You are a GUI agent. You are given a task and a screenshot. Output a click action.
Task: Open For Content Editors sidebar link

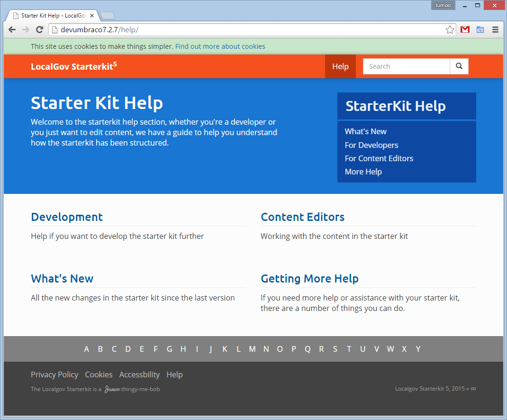point(379,158)
